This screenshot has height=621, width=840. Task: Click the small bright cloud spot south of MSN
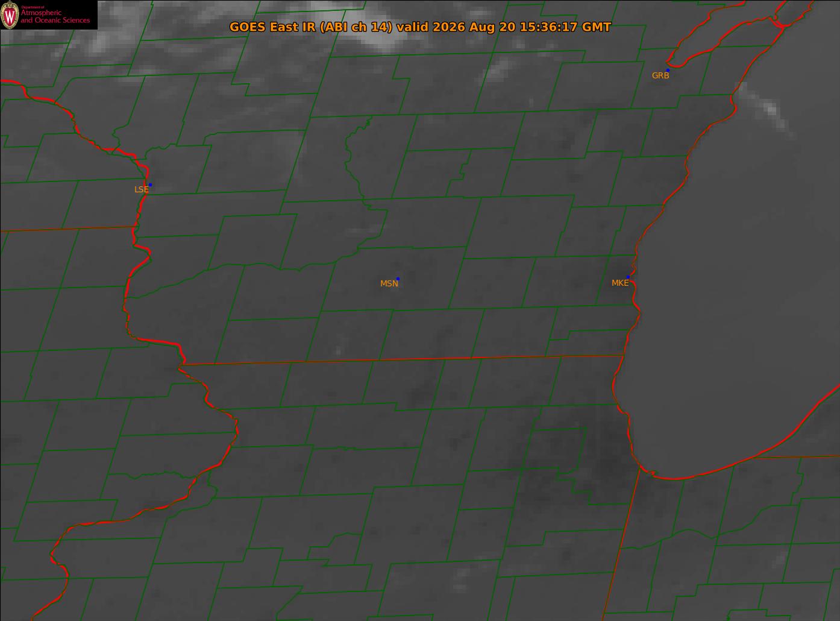tap(337, 351)
